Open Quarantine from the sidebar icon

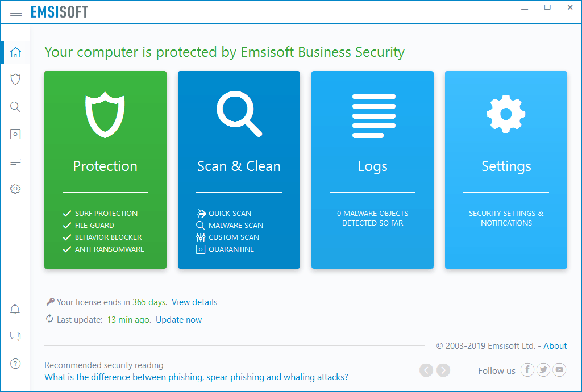15,134
